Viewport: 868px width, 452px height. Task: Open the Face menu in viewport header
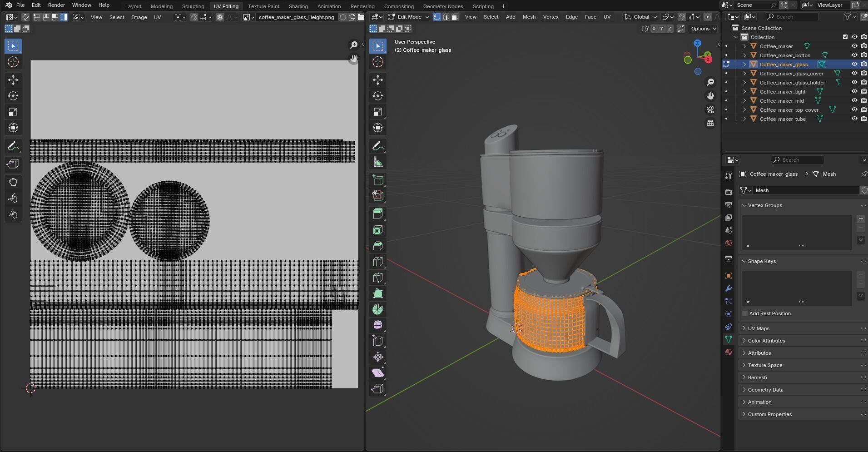pos(590,17)
